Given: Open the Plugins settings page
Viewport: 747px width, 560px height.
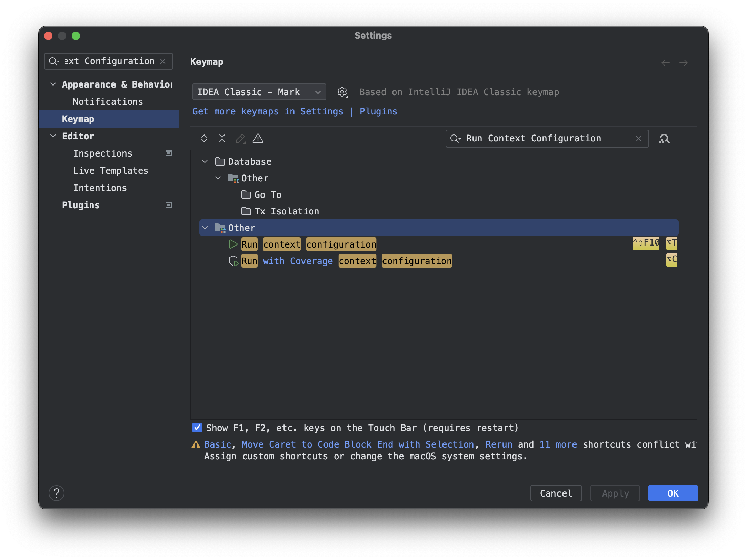Looking at the screenshot, I should pos(81,205).
